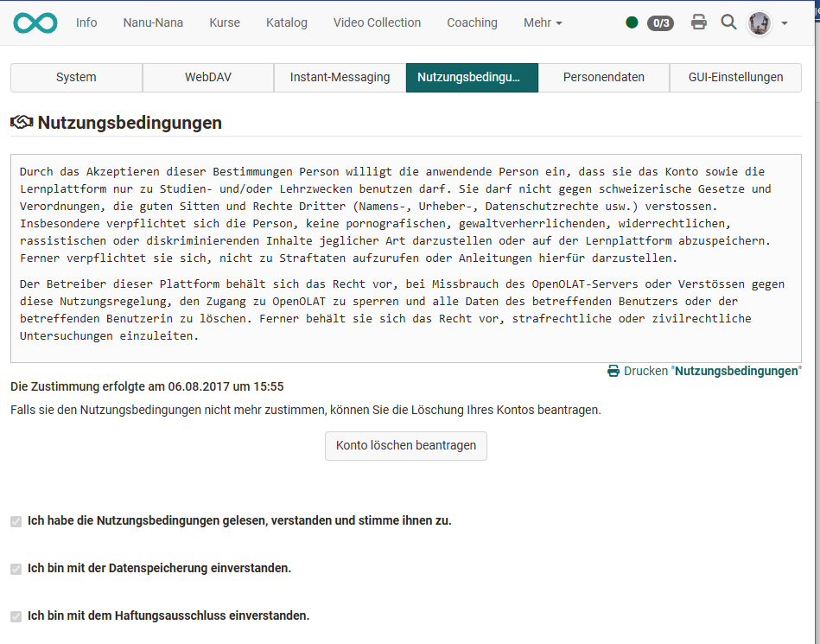The height and width of the screenshot is (644, 820).
Task: Open the search magnifier icon
Action: pos(728,22)
